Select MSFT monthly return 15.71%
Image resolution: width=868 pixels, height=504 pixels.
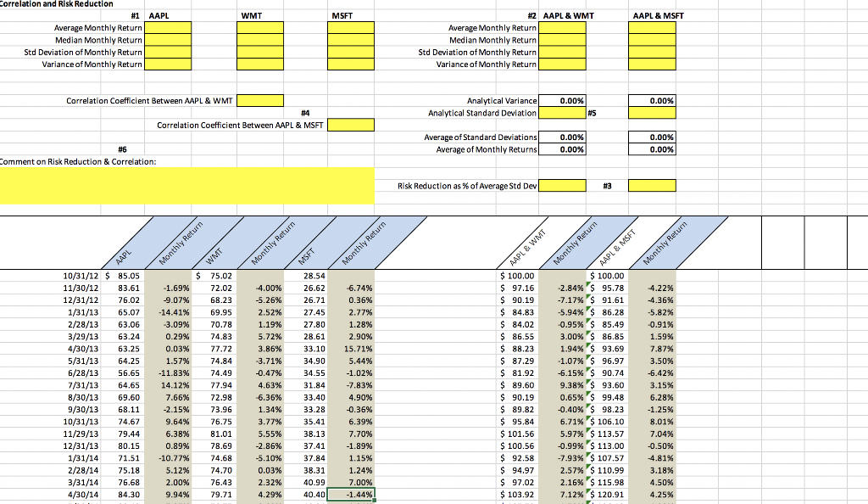point(351,349)
